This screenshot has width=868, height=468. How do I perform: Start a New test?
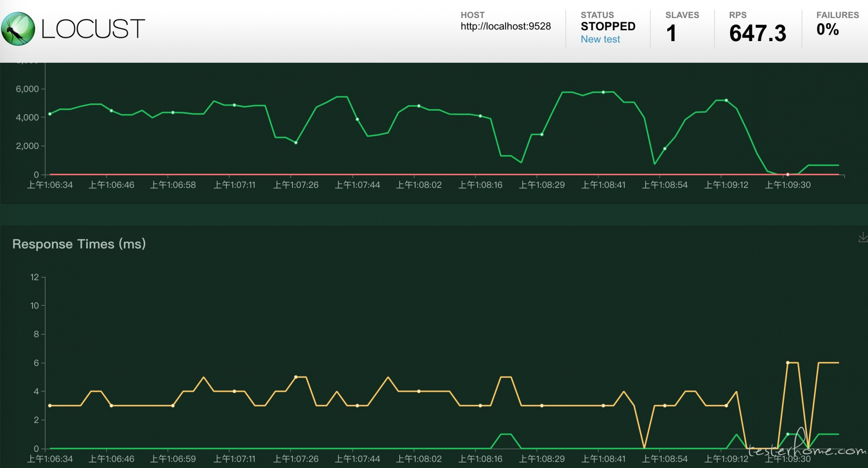tap(600, 39)
